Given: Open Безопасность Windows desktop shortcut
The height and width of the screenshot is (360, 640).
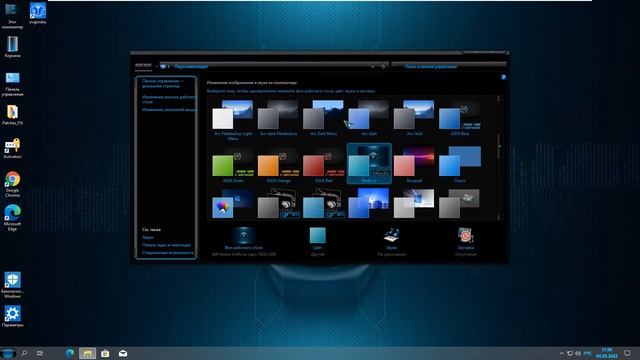Looking at the screenshot, I should point(12,285).
